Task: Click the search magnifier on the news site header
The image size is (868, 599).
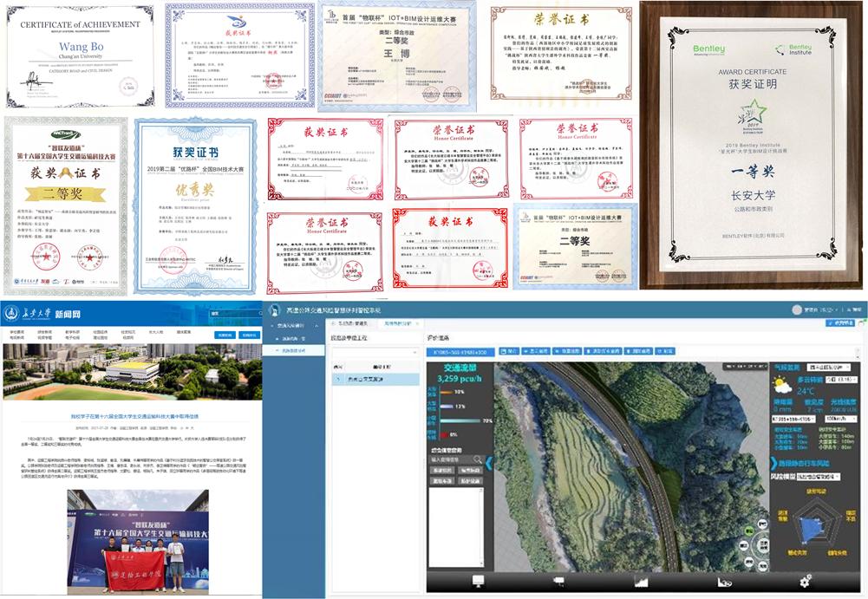Action: [260, 313]
